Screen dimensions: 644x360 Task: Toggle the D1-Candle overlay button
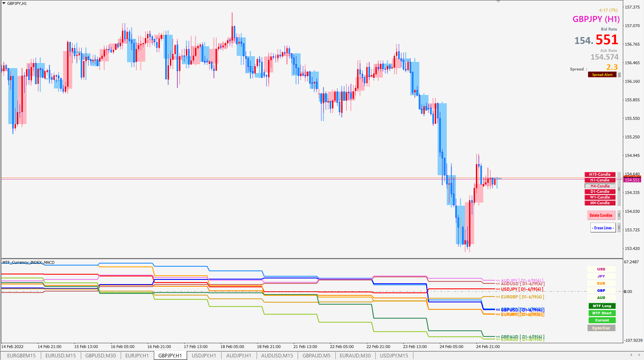tap(600, 192)
